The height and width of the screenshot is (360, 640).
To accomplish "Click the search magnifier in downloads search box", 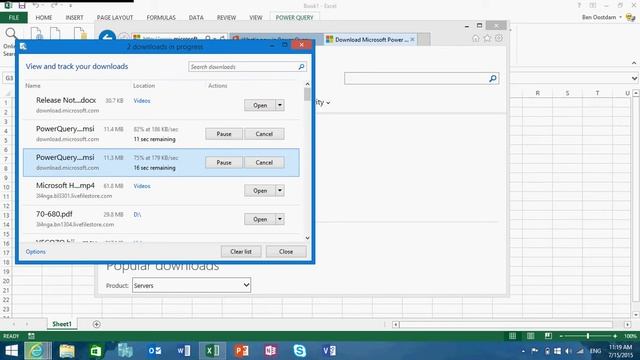I will (x=301, y=67).
